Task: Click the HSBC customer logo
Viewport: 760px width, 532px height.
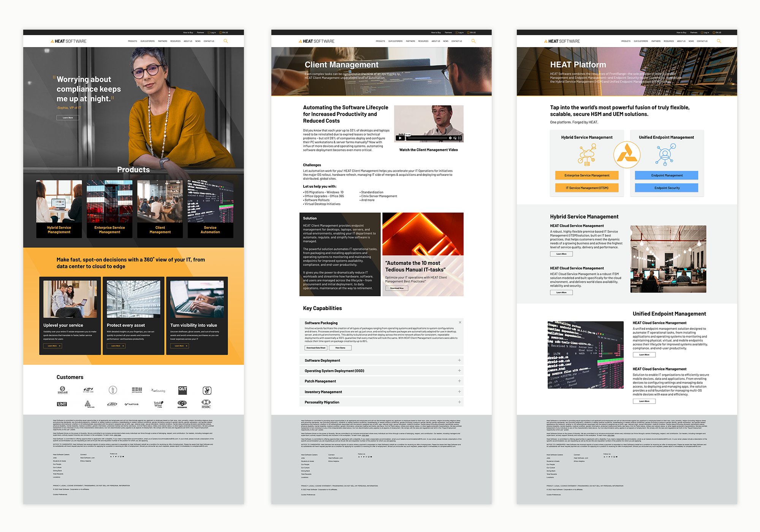Action: (206, 404)
